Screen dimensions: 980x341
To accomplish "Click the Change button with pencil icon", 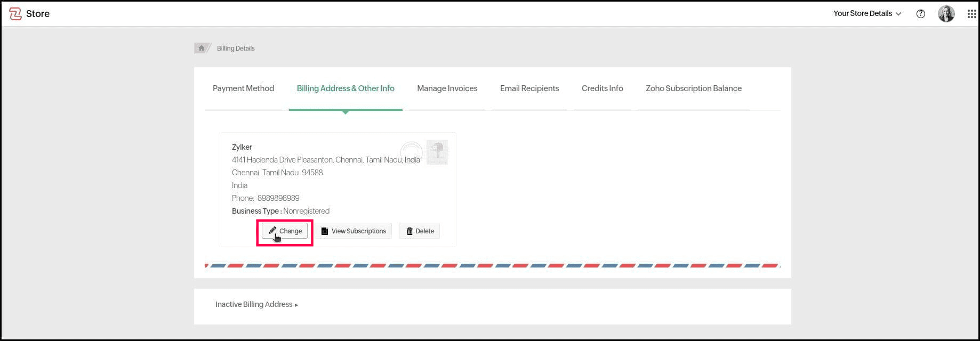I will pos(285,231).
